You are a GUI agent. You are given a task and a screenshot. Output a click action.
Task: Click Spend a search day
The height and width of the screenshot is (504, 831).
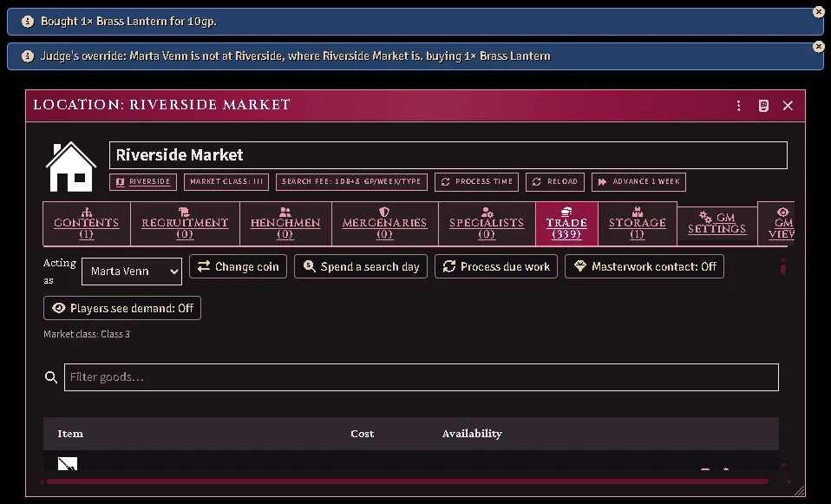361,266
